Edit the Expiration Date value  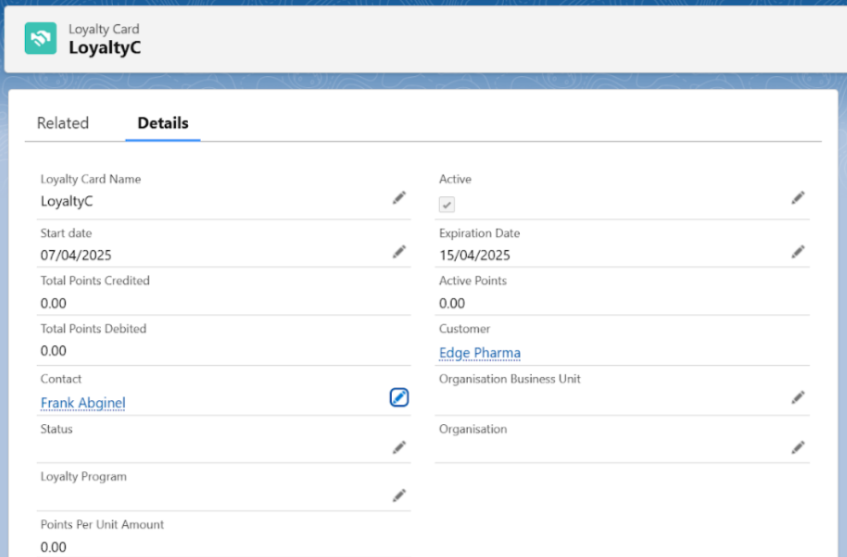point(798,252)
